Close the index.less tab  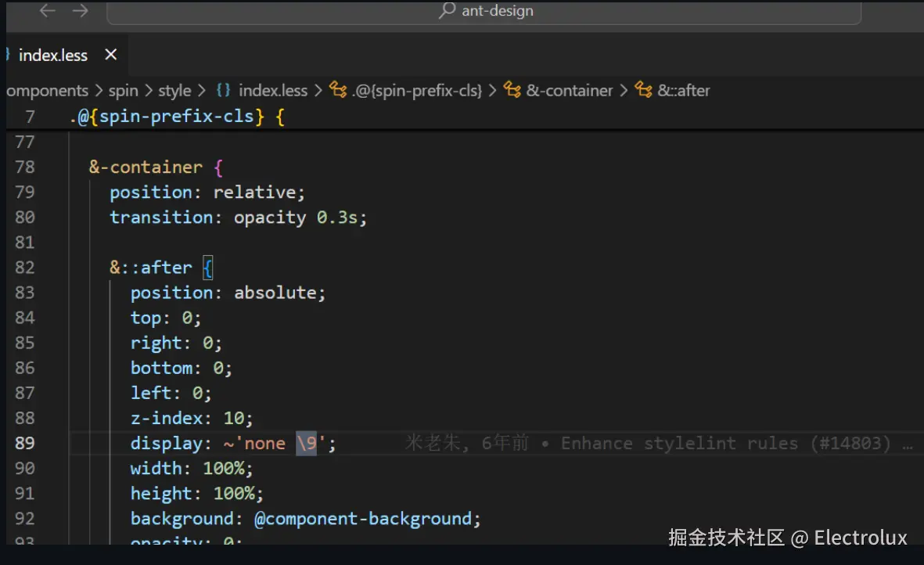click(110, 55)
